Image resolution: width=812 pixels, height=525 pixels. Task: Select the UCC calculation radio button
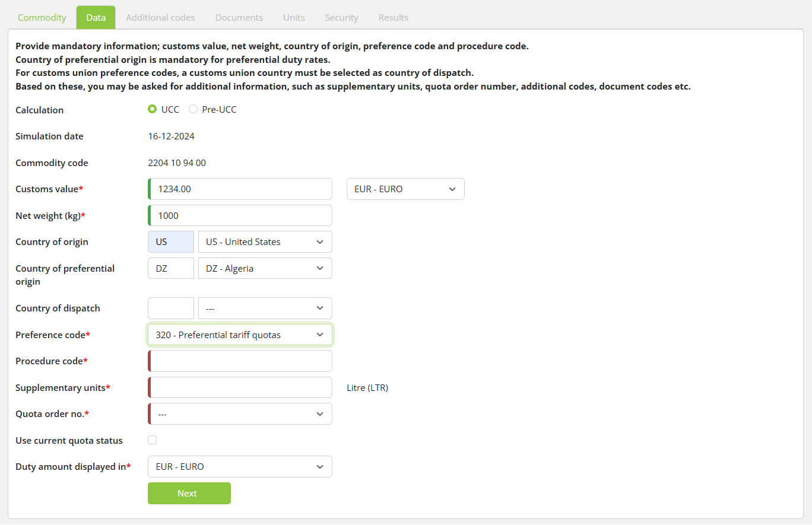(153, 110)
